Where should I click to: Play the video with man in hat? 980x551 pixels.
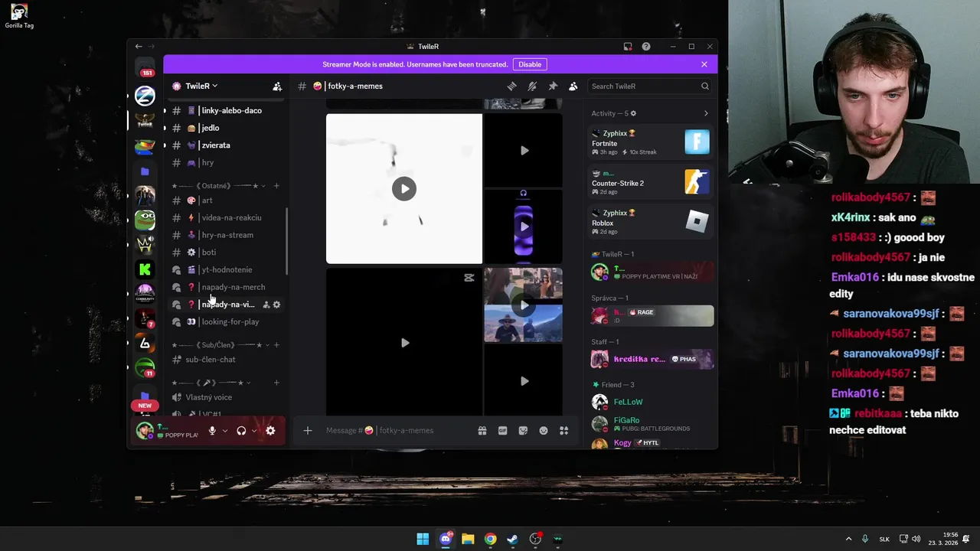[x=524, y=305]
